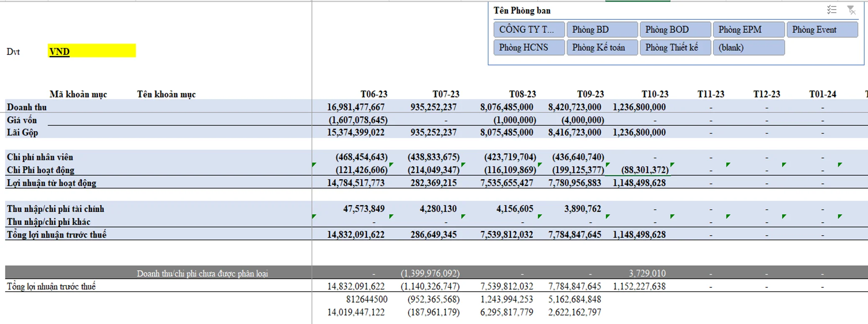Choose Phòng EPM in the slicer
868x324 pixels.
click(748, 30)
